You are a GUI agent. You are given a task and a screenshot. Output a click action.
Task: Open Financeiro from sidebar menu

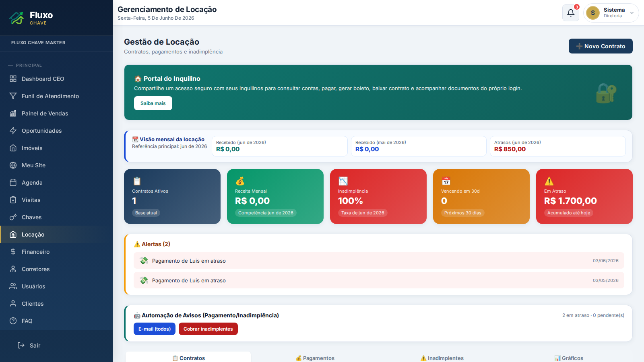click(x=56, y=252)
